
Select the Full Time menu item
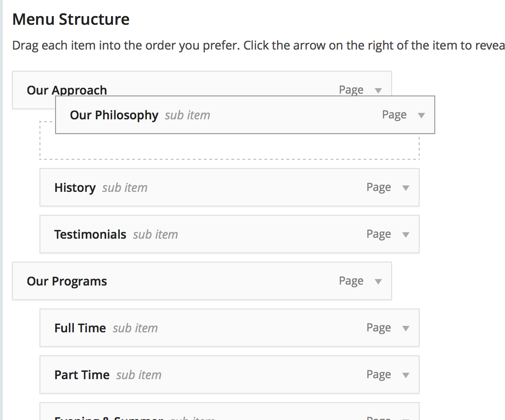point(230,328)
